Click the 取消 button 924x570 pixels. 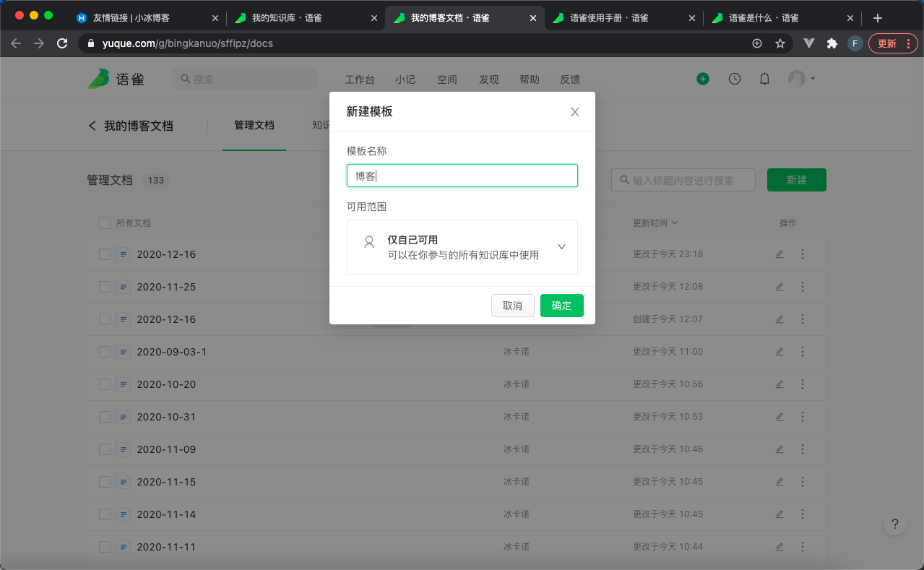[x=512, y=306]
